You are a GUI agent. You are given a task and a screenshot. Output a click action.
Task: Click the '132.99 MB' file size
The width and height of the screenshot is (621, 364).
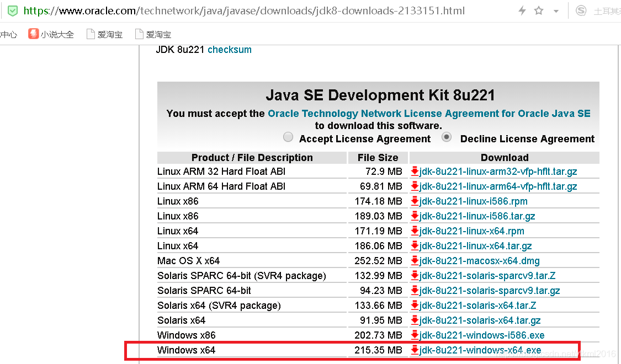(x=378, y=276)
